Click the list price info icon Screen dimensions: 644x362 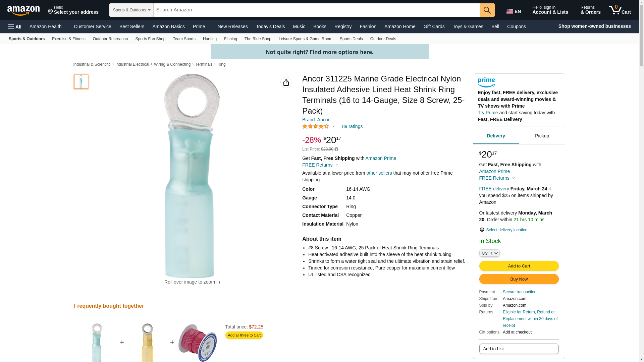coord(336,149)
